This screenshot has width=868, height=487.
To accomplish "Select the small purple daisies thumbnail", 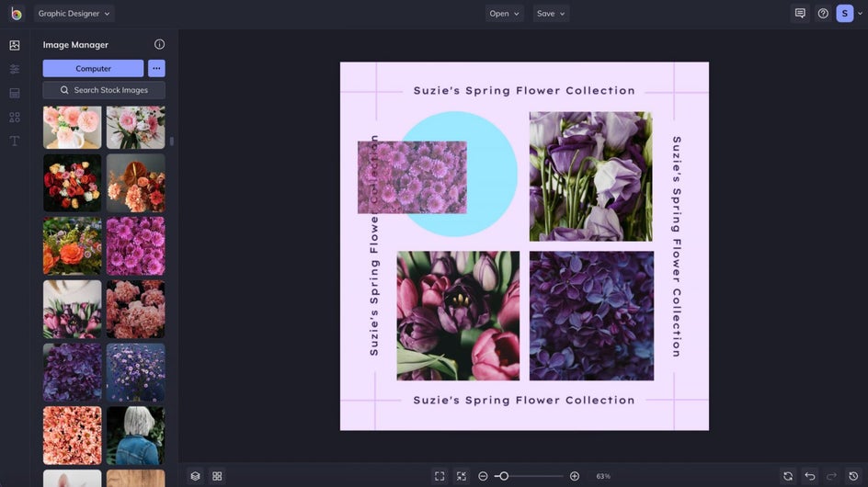I will tap(136, 372).
